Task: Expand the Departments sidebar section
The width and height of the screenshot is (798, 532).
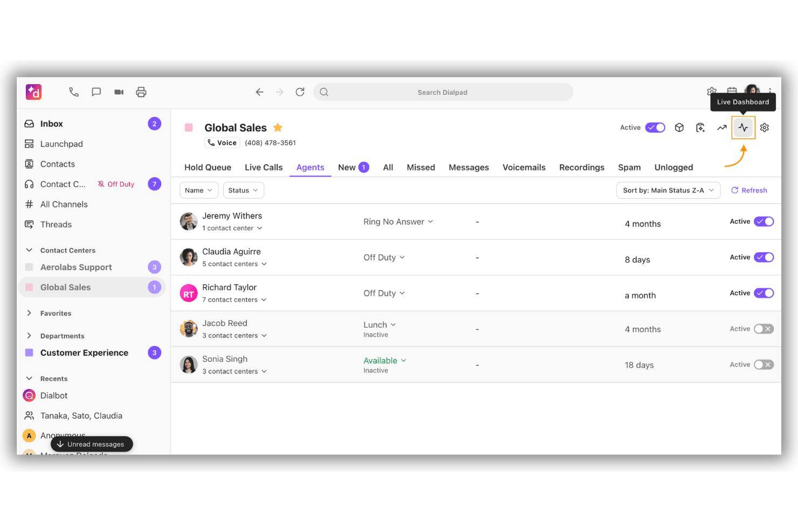Action: point(29,336)
